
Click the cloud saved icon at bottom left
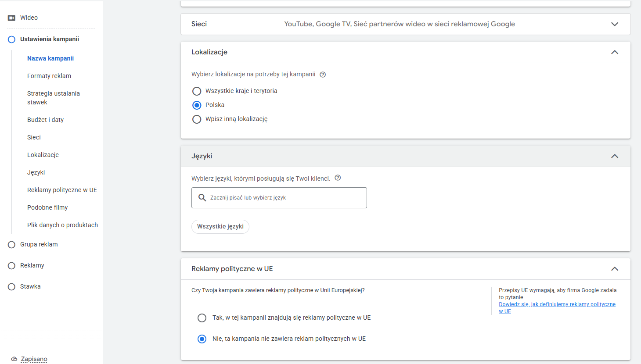click(14, 359)
